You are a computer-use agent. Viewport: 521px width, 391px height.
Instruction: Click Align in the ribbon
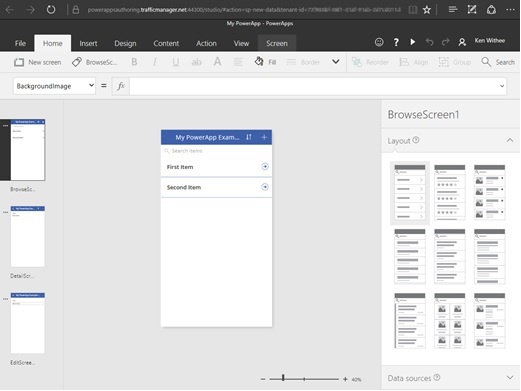tap(414, 62)
